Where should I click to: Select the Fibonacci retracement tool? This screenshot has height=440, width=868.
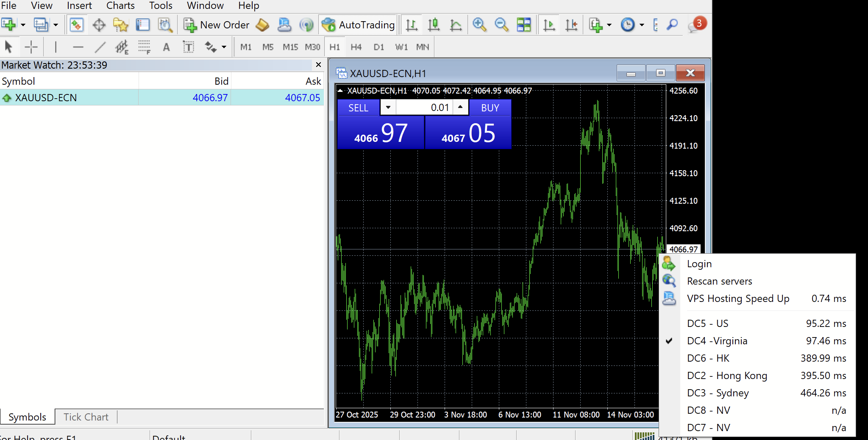coord(144,47)
